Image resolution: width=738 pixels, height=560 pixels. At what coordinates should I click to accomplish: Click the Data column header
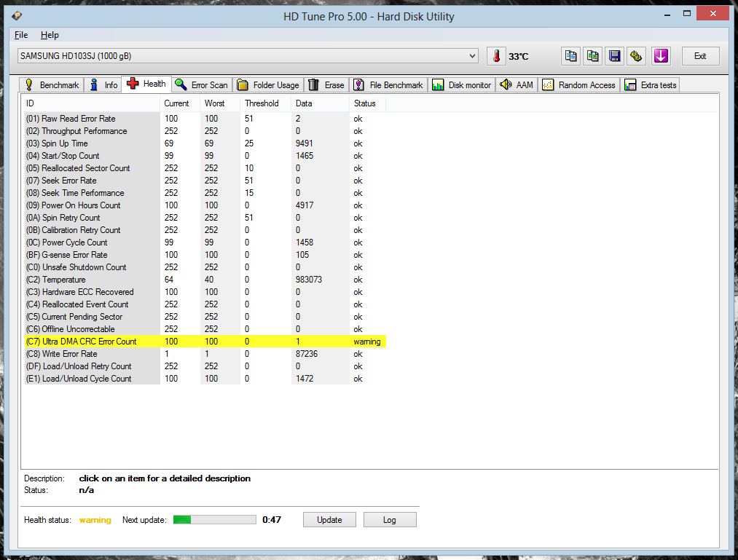321,103
